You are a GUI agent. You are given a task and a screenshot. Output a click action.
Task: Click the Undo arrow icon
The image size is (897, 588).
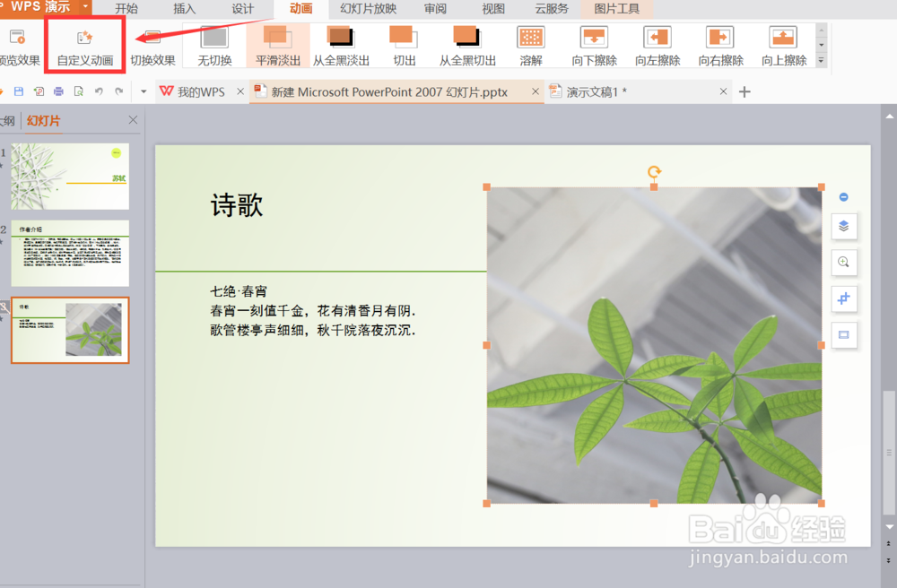point(99,91)
